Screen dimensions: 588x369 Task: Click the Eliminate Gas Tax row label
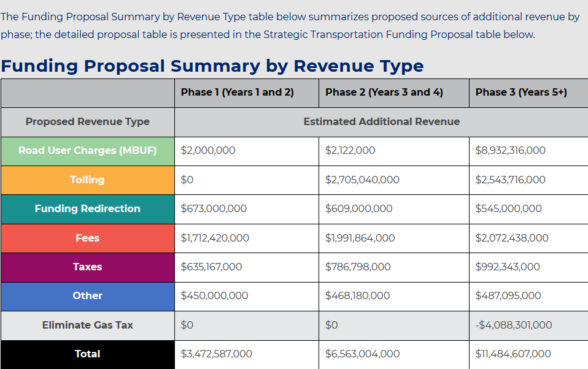87,325
